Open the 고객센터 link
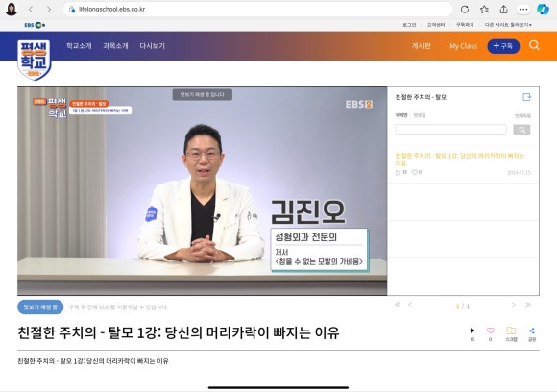 pyautogui.click(x=436, y=25)
